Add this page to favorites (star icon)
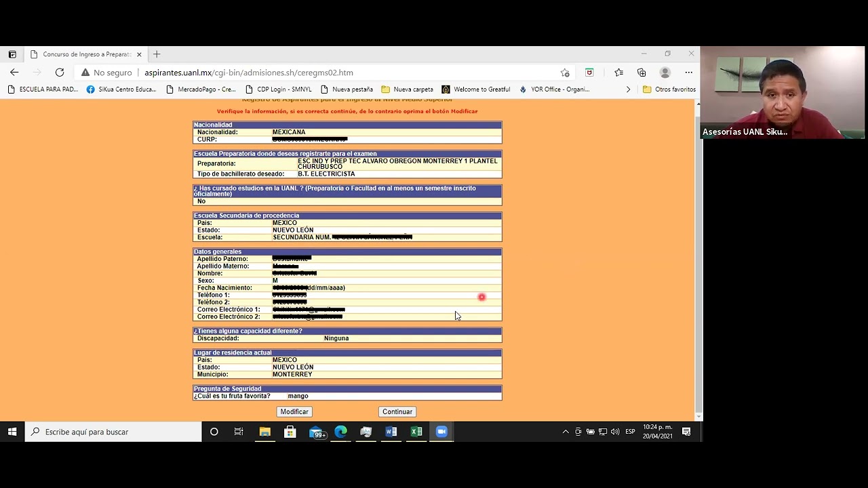 pos(565,73)
